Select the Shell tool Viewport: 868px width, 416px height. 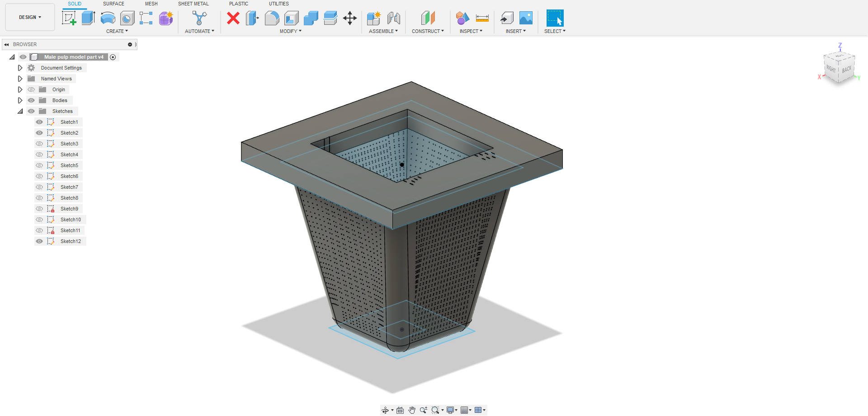click(291, 18)
